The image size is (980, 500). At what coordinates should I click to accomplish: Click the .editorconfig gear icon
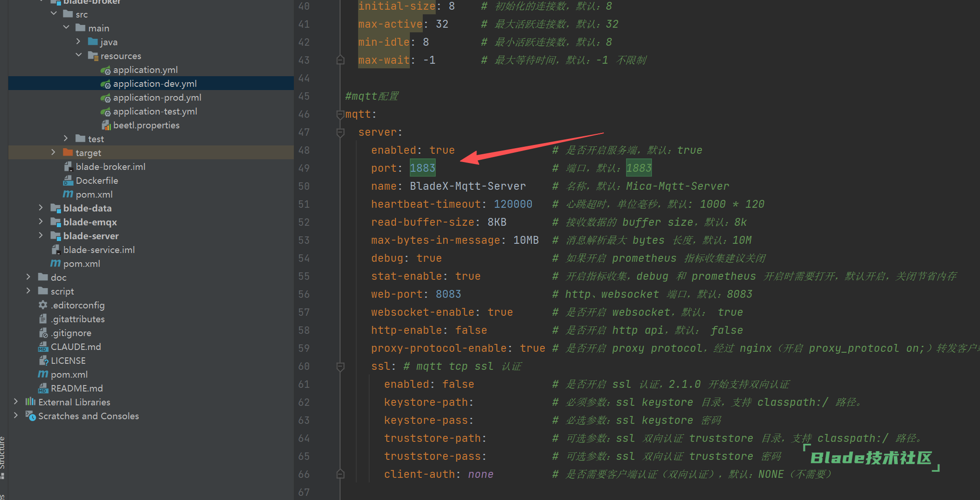[x=43, y=305]
